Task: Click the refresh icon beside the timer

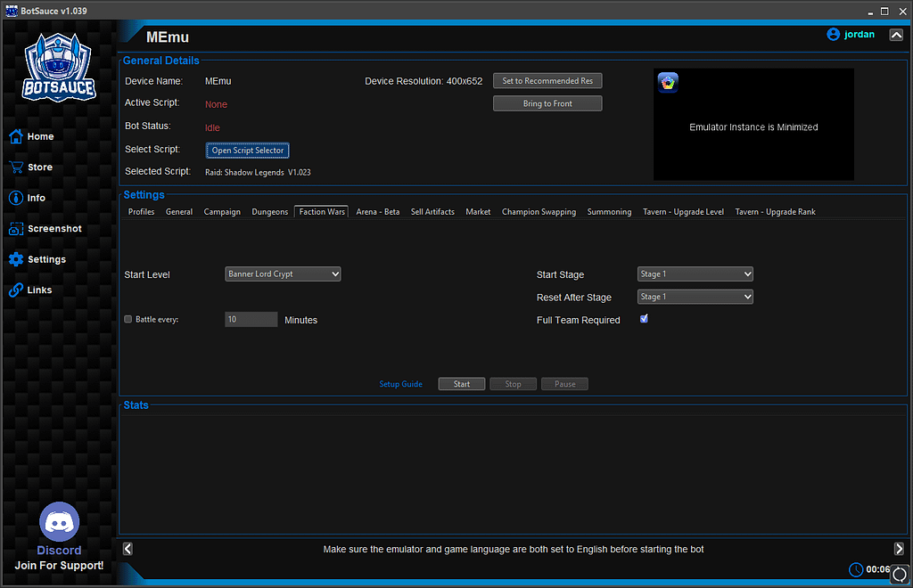Action: 899,576
